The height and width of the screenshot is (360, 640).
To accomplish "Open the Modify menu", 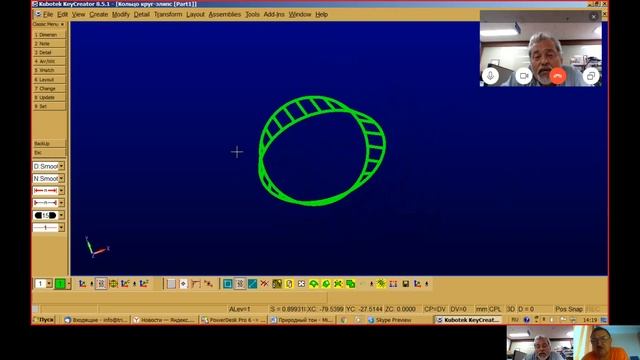I will [121, 14].
